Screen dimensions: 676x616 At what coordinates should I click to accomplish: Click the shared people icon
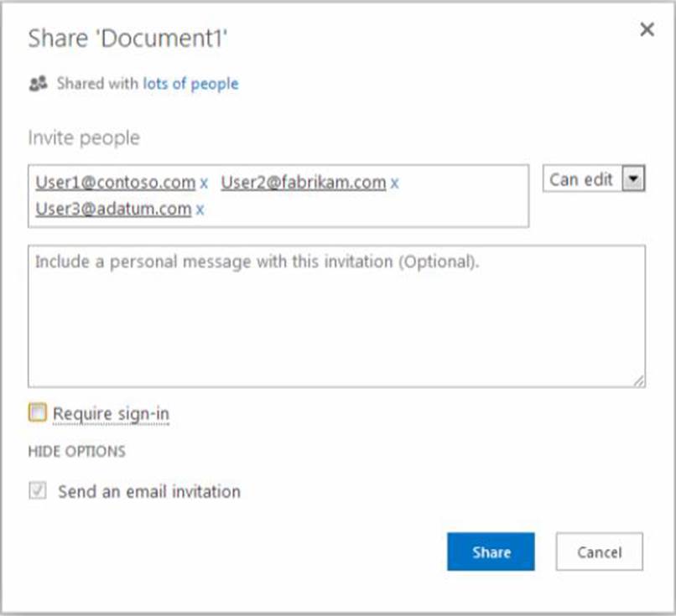[x=38, y=84]
